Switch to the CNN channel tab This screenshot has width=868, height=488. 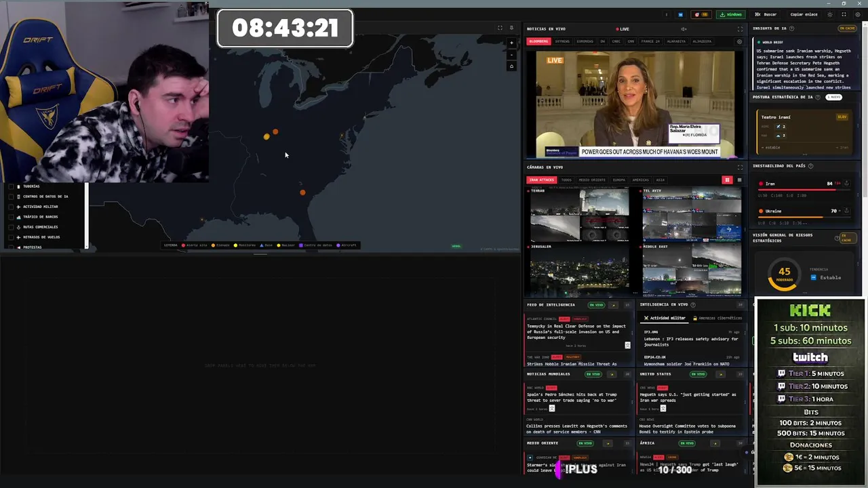[631, 41]
